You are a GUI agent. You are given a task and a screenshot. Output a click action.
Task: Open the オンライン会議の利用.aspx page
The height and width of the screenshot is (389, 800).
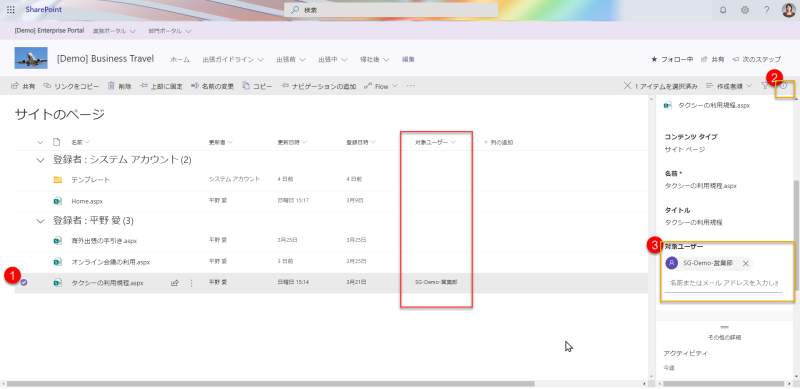pyautogui.click(x=110, y=262)
